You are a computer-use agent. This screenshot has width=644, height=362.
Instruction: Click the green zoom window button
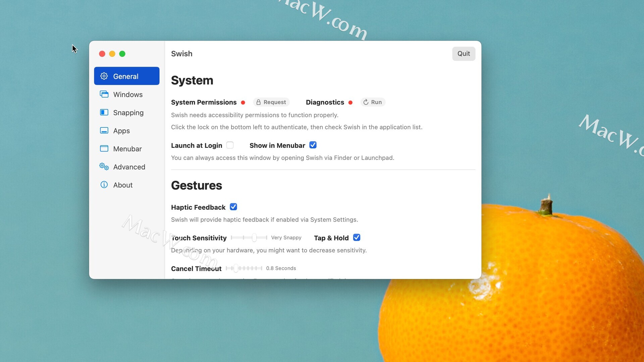pos(122,54)
